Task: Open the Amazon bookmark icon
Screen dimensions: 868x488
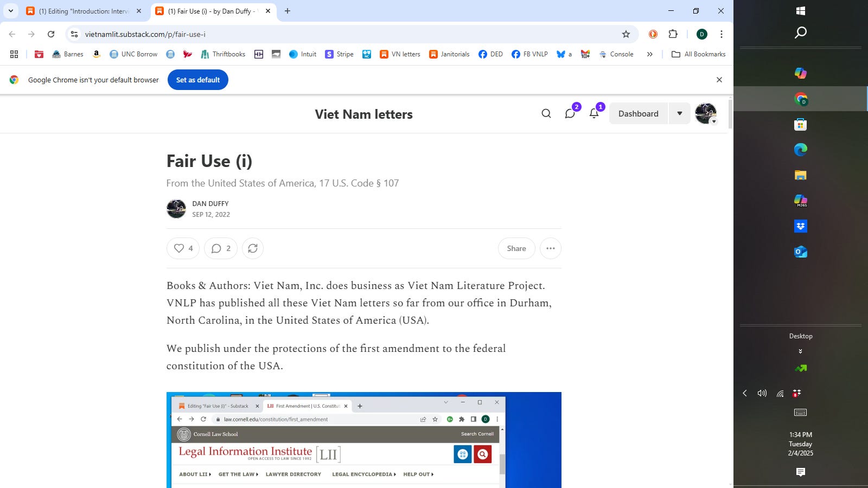Action: point(96,54)
